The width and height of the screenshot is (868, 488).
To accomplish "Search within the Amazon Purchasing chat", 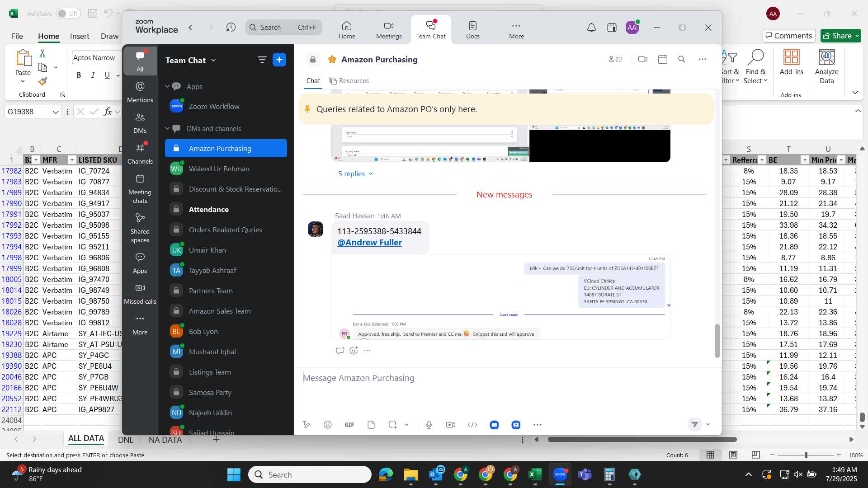I will tap(682, 59).
